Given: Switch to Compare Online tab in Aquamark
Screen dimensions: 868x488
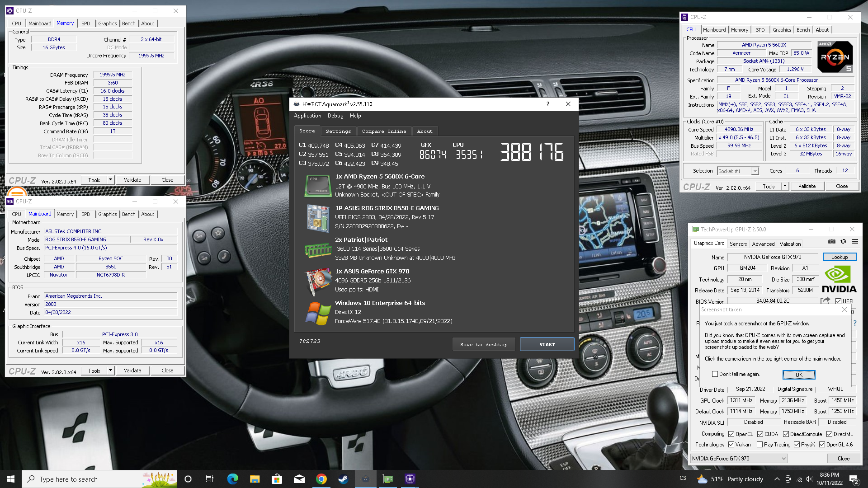Looking at the screenshot, I should pos(384,131).
